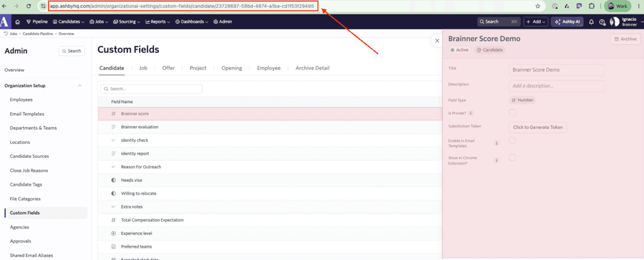Open Overview in the Admin sidebar
Viewport: 644px width, 260px height.
[14, 70]
